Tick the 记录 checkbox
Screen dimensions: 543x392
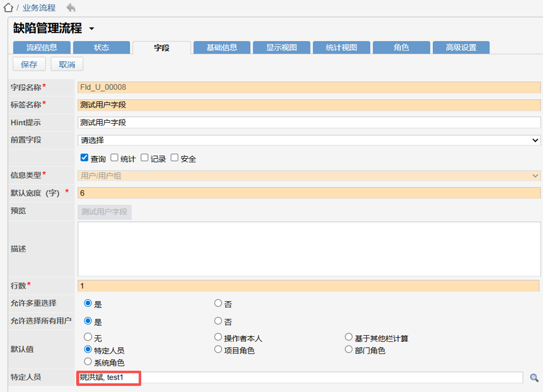[145, 158]
